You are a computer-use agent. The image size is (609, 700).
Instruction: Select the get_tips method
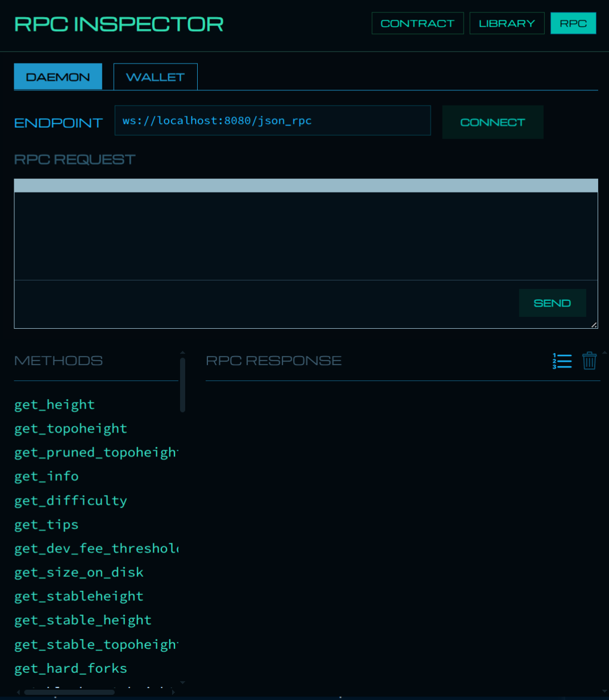[47, 525]
